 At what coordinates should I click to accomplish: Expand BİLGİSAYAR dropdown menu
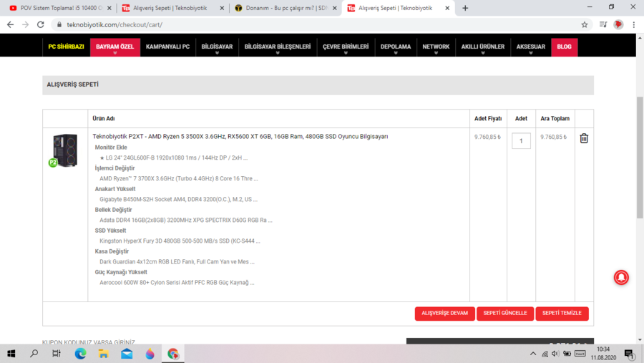[x=217, y=47]
